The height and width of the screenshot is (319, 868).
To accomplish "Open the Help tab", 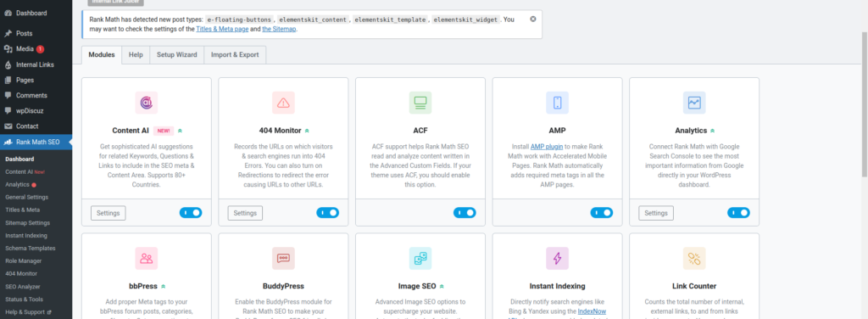I will point(136,55).
